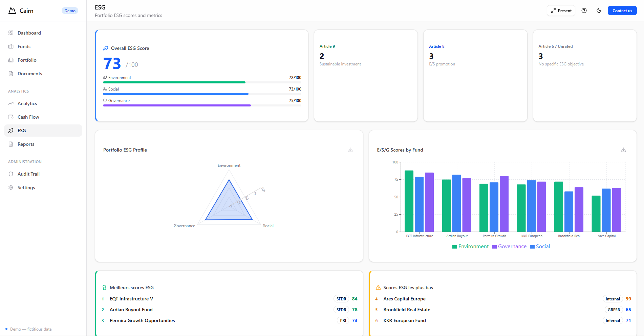Open the Dashboard section in the sidebar
Screen dimensions: 644x336
point(29,33)
